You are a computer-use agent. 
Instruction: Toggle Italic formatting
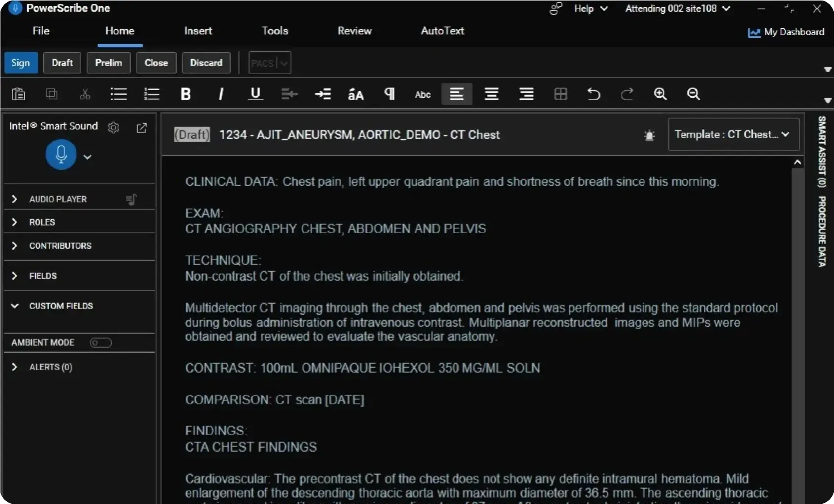221,94
